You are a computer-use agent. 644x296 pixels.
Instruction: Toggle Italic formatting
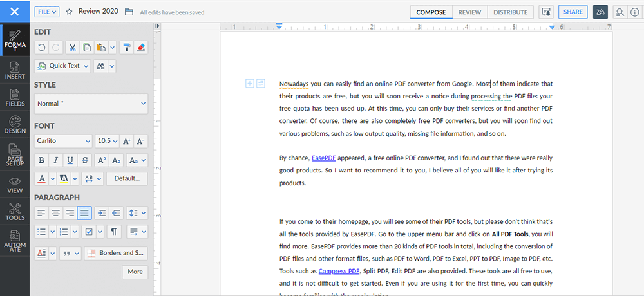56,160
